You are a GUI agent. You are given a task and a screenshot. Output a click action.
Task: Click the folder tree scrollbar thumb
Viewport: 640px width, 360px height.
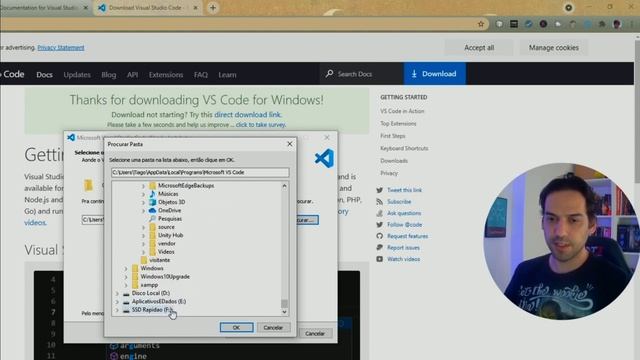tap(284, 303)
